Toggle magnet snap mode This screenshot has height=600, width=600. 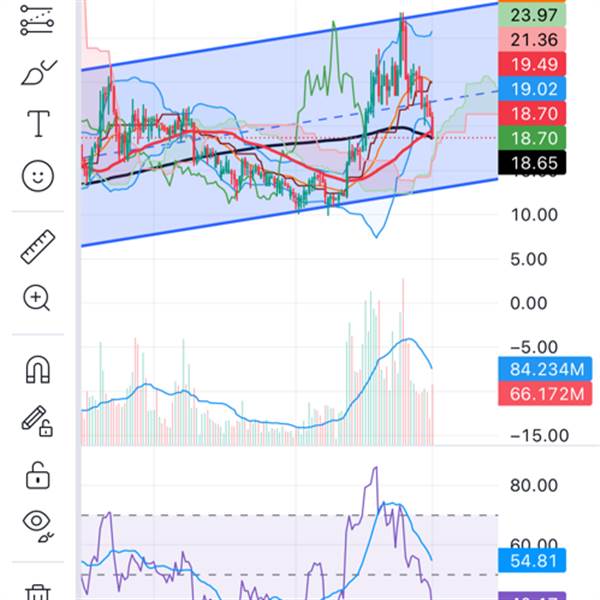[x=38, y=369]
